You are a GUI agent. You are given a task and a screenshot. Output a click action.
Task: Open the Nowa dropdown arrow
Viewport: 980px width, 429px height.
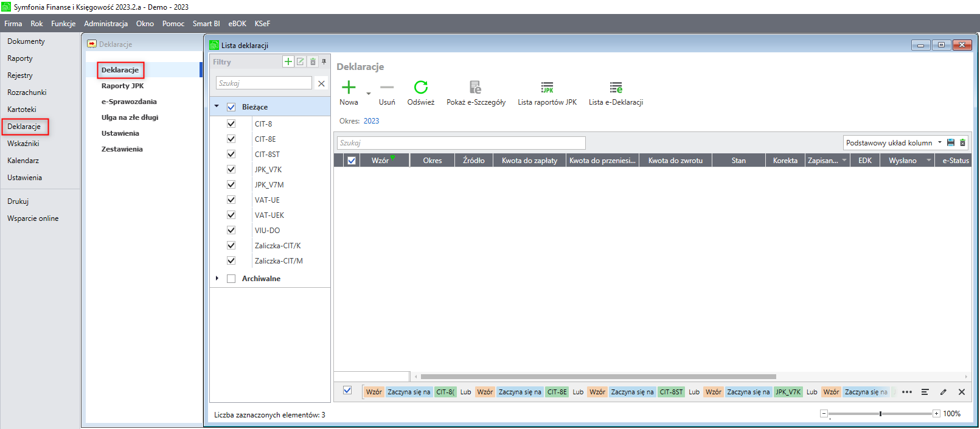(x=368, y=94)
